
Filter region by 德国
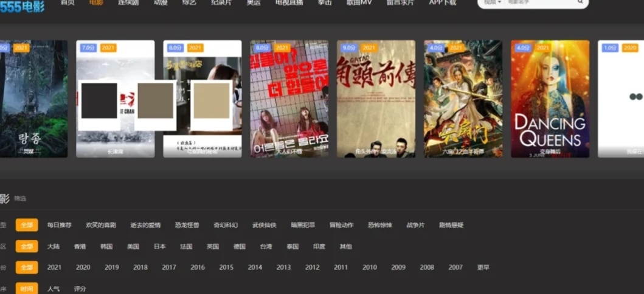tap(240, 247)
